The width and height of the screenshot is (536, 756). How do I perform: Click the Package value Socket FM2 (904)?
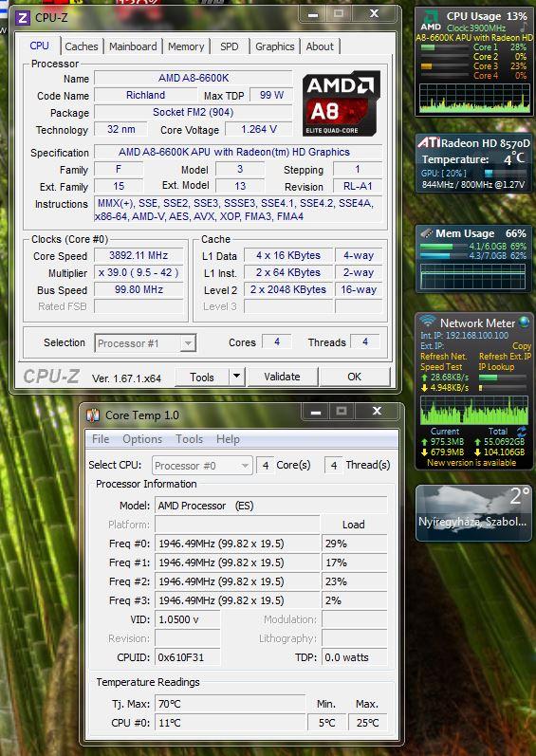click(x=194, y=112)
